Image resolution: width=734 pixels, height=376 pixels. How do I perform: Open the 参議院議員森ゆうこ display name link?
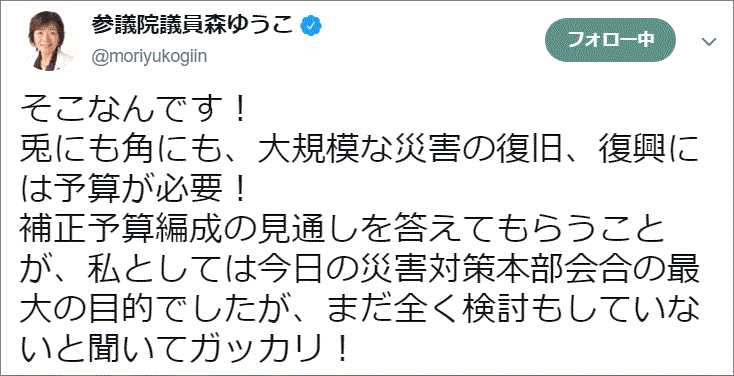(193, 26)
